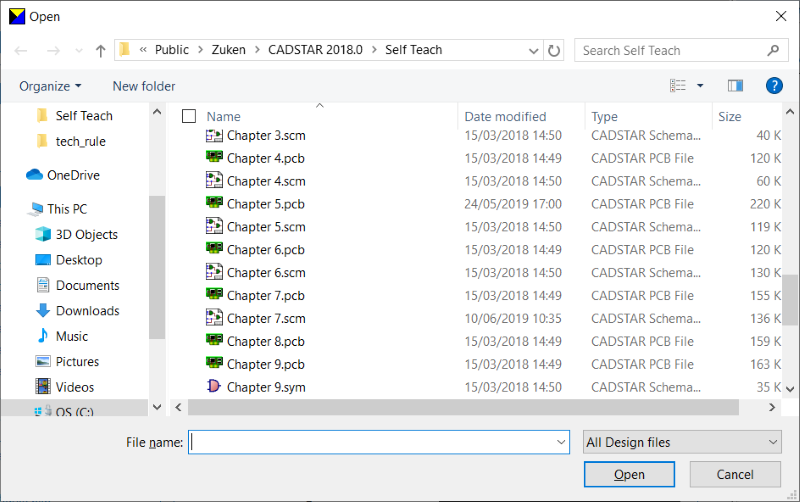Viewport: 800px width, 502px height.
Task: Click the chevron after Public in the path
Action: (x=201, y=50)
